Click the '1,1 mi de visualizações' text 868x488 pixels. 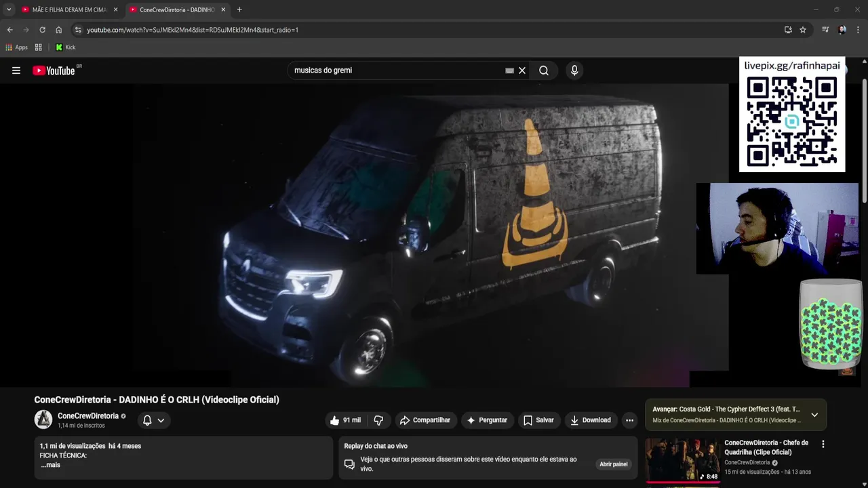tap(73, 446)
